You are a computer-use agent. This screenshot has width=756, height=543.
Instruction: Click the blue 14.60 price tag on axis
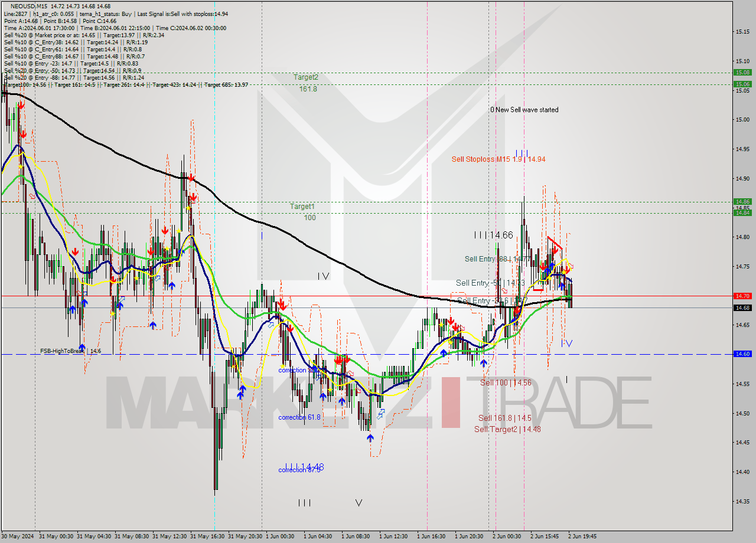pos(742,354)
